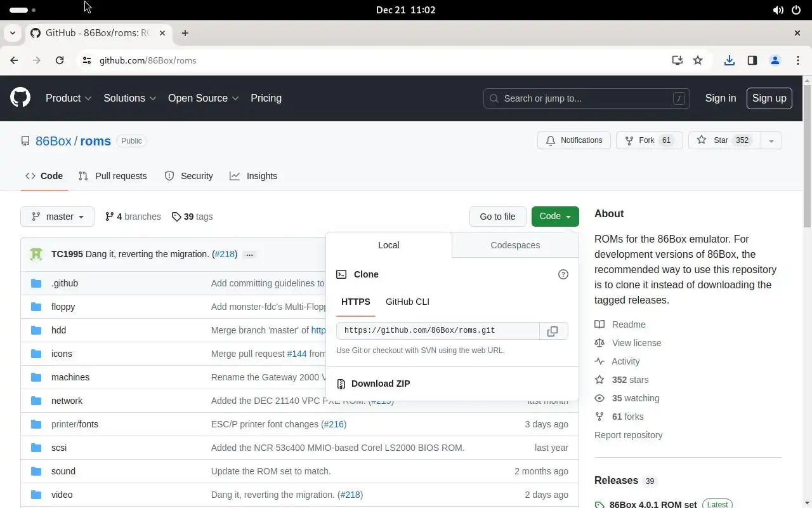Open the machines folder
Image resolution: width=812 pixels, height=508 pixels.
tap(70, 377)
